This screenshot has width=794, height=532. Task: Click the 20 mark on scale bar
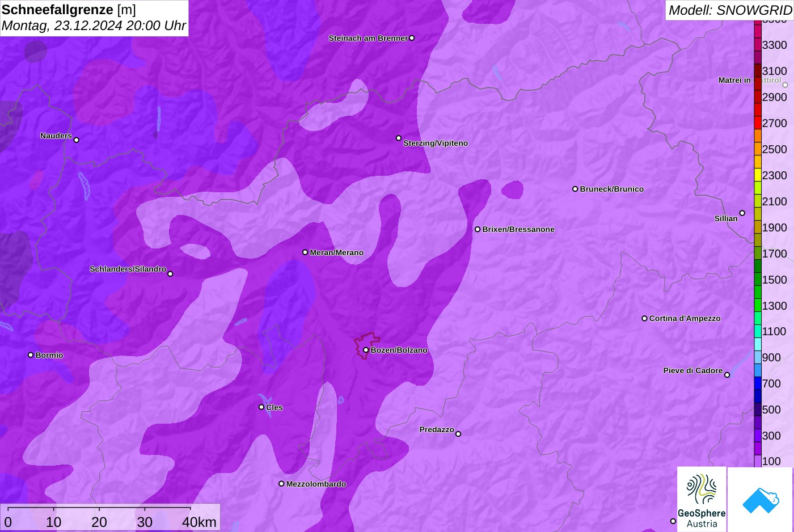[99, 522]
